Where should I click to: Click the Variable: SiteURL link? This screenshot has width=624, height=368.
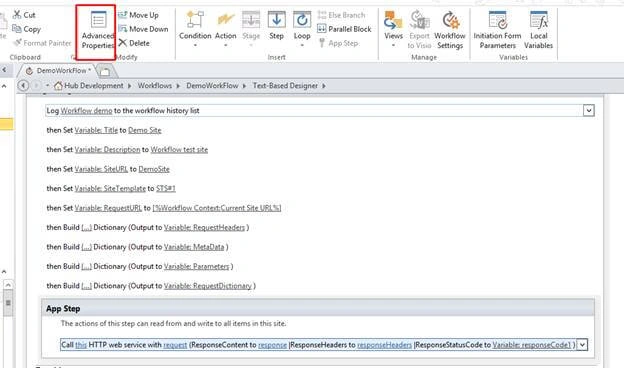(x=101, y=169)
